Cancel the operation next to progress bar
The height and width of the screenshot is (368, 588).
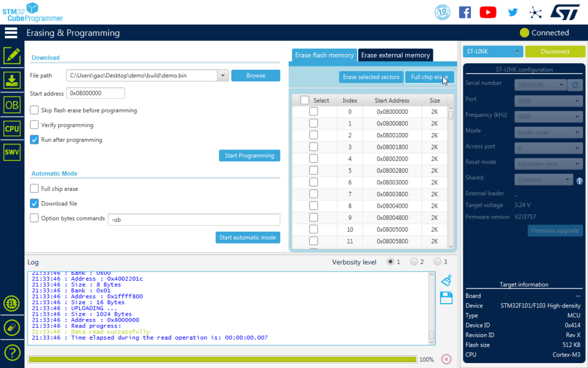[x=446, y=359]
